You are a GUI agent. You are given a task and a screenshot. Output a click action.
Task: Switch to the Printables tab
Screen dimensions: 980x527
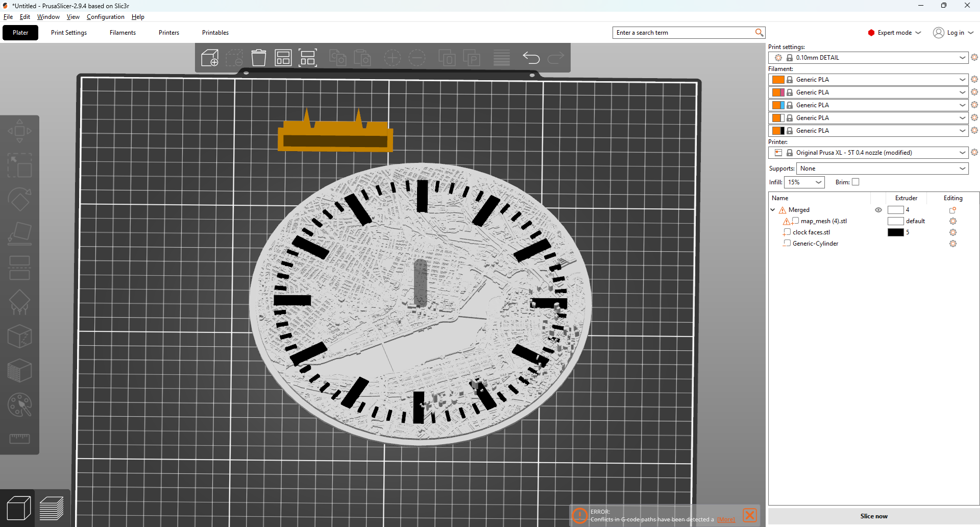215,33
